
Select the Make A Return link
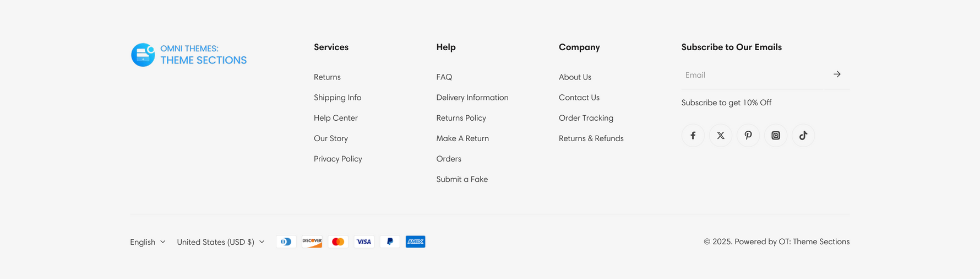462,138
